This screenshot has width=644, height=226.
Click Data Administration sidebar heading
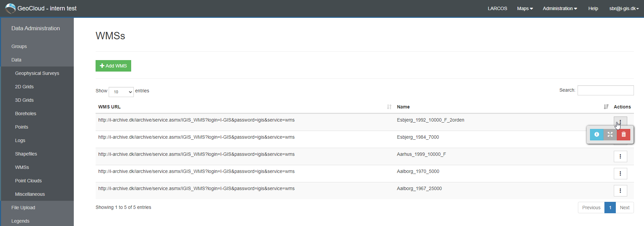pyautogui.click(x=36, y=29)
